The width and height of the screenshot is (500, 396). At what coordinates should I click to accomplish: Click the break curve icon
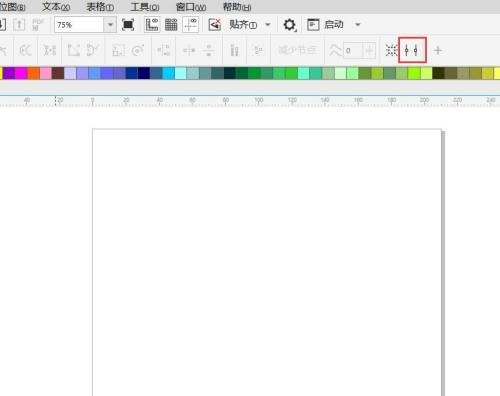(x=50, y=51)
